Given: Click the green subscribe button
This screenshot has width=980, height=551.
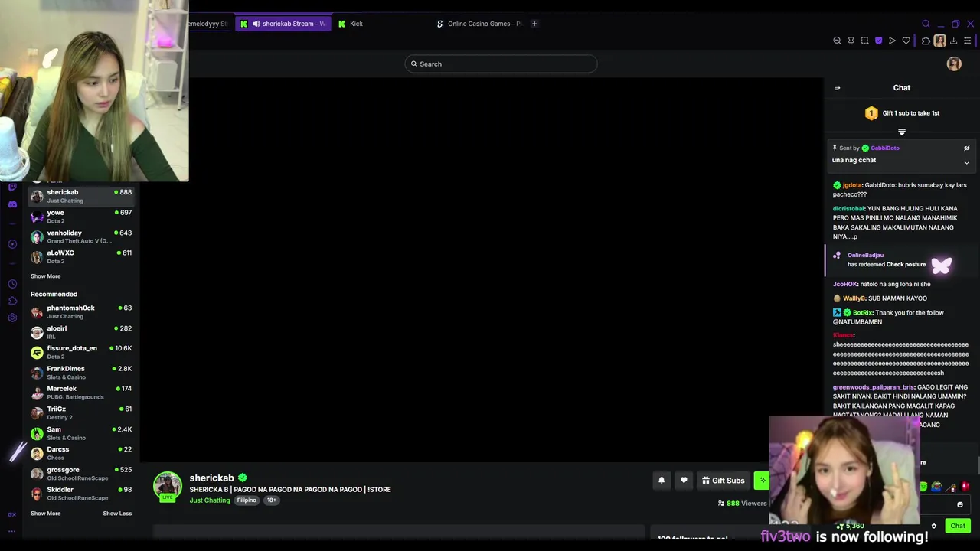Looking at the screenshot, I should point(762,481).
